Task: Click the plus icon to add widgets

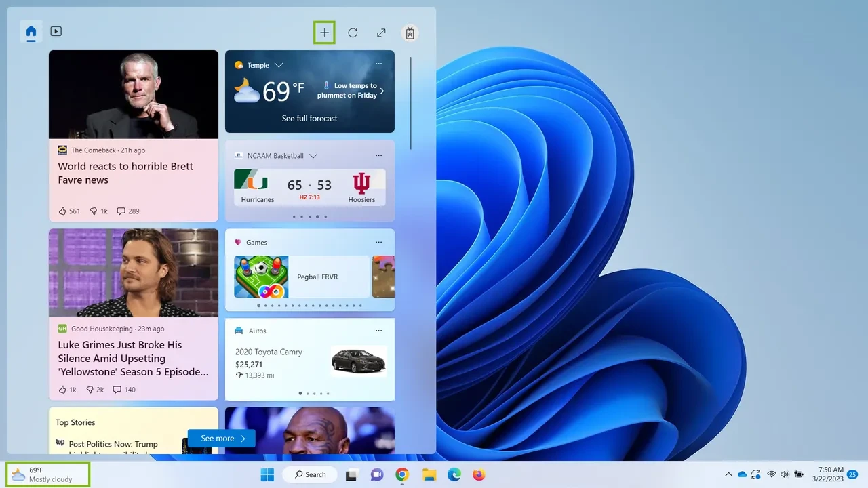Action: pyautogui.click(x=324, y=33)
